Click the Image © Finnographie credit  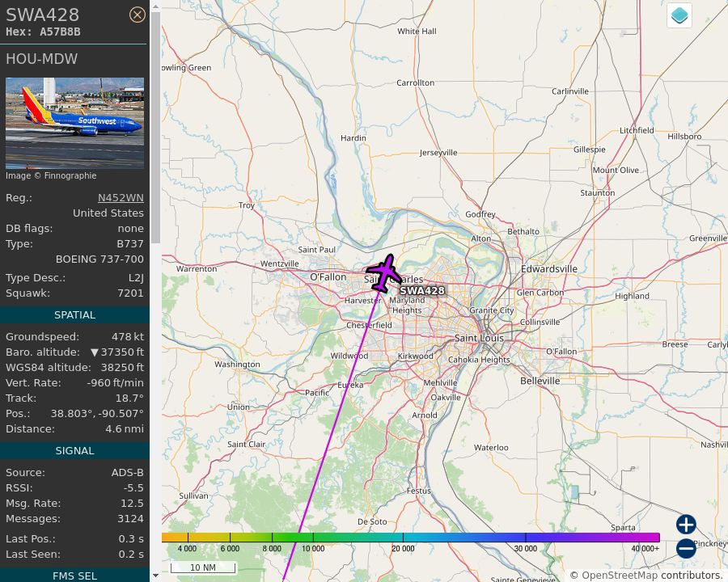coord(51,175)
